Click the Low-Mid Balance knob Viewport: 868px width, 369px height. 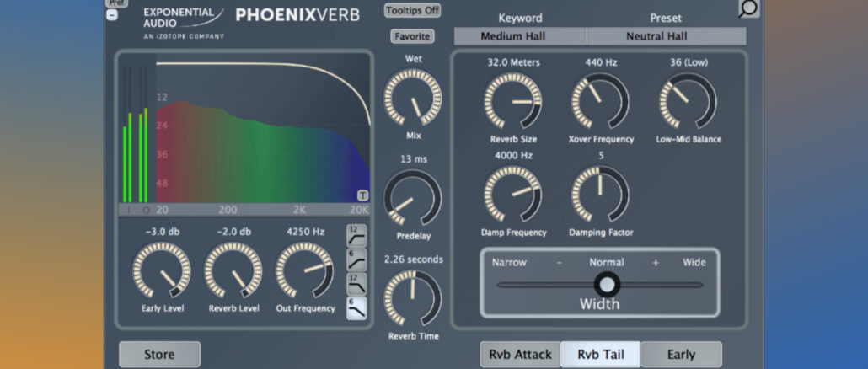(x=689, y=101)
